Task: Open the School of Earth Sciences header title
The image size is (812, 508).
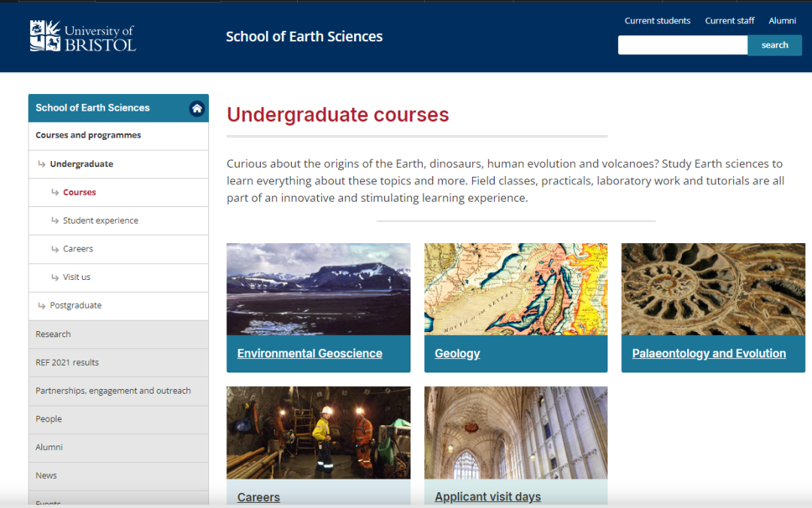Action: coord(304,37)
